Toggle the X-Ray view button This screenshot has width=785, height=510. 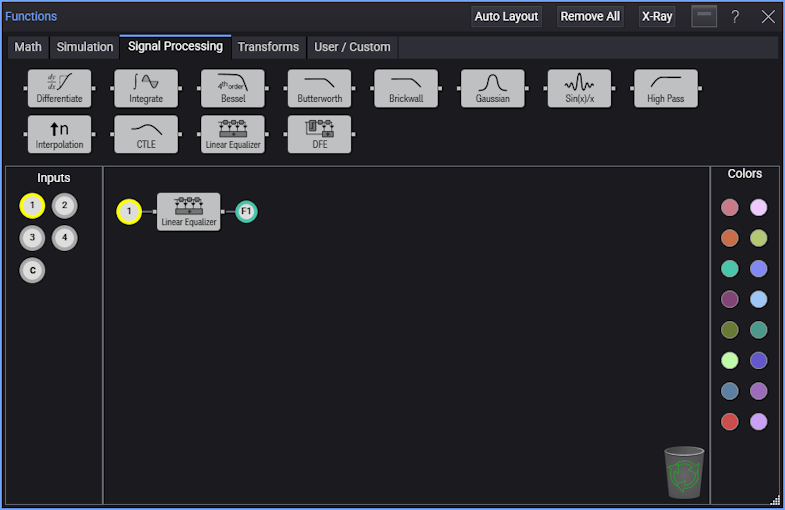[657, 17]
